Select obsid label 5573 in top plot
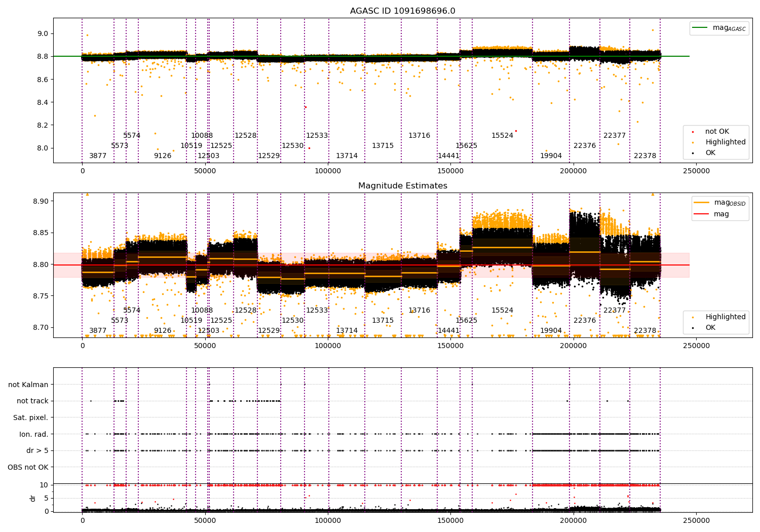The height and width of the screenshot is (532, 760). 120,146
